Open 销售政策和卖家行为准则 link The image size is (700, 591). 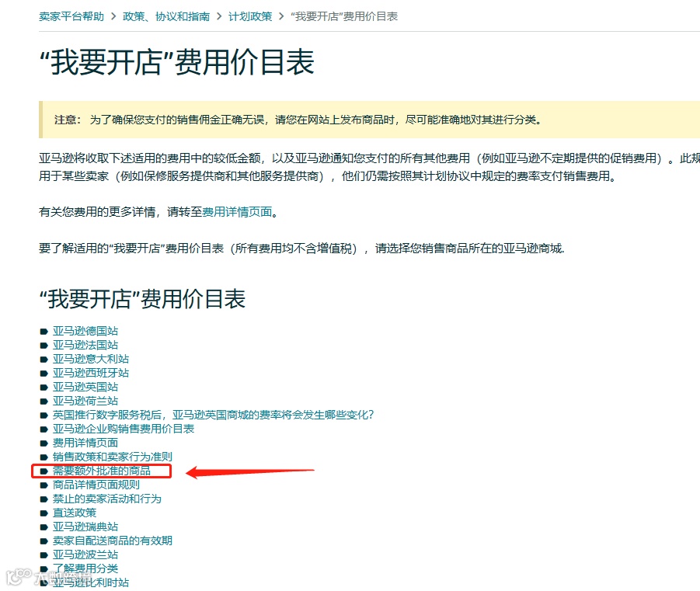point(113,456)
